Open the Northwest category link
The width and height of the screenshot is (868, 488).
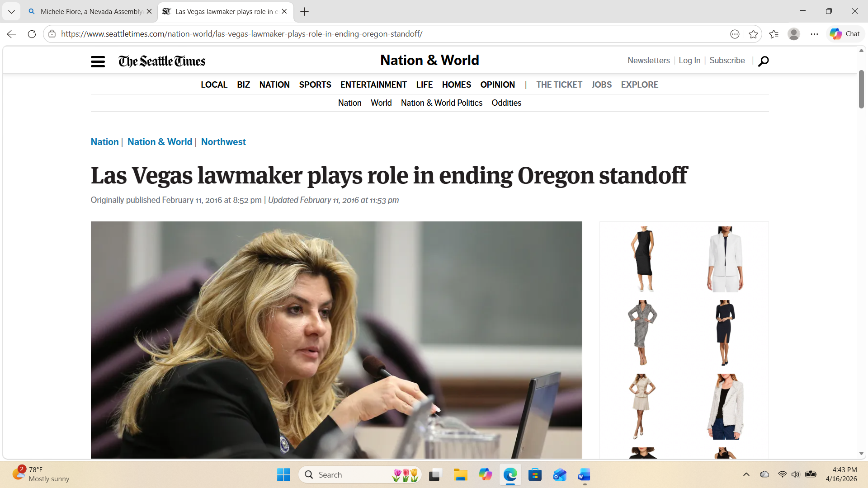(x=223, y=142)
